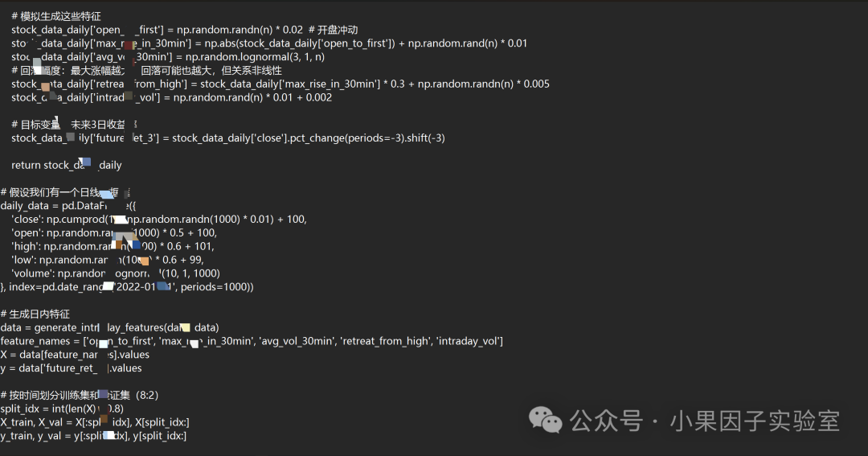
Task: Click the 公众号 watermark label
Action: pyautogui.click(x=606, y=421)
